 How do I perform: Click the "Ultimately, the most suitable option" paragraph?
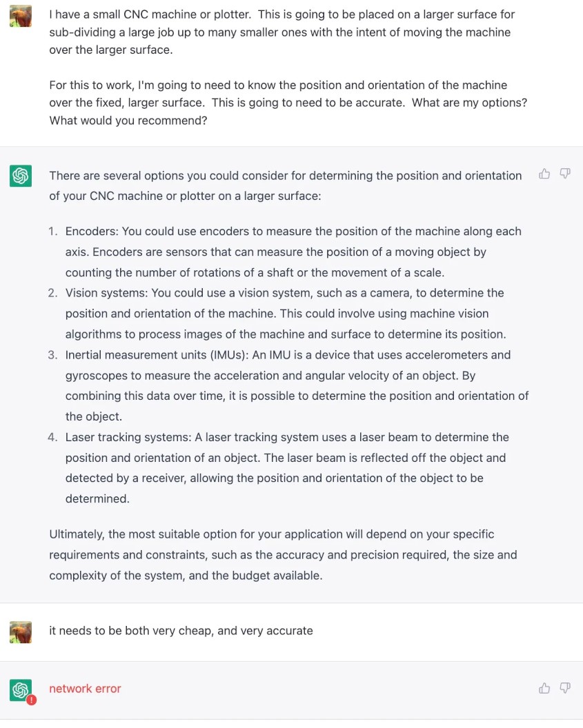[283, 554]
